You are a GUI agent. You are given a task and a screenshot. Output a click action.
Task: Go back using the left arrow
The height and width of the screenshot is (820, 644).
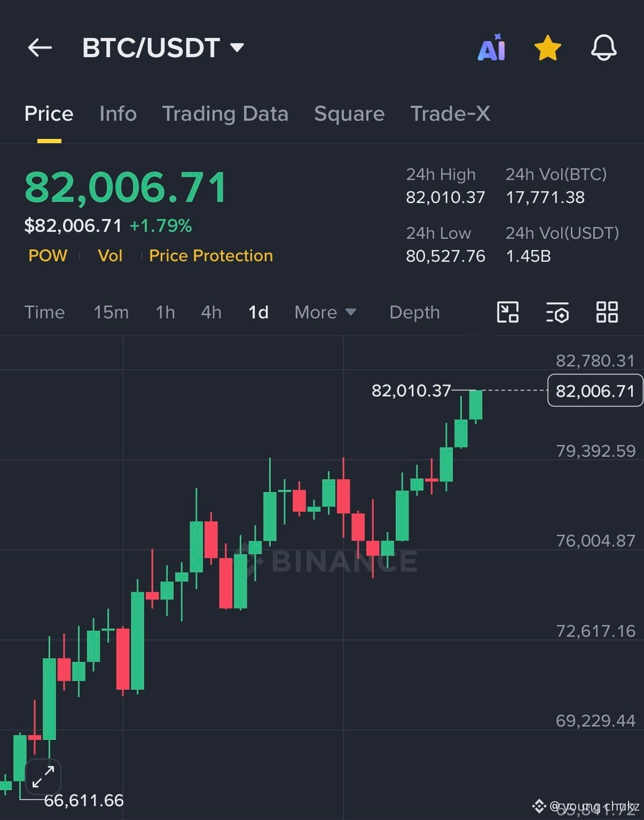pos(40,48)
